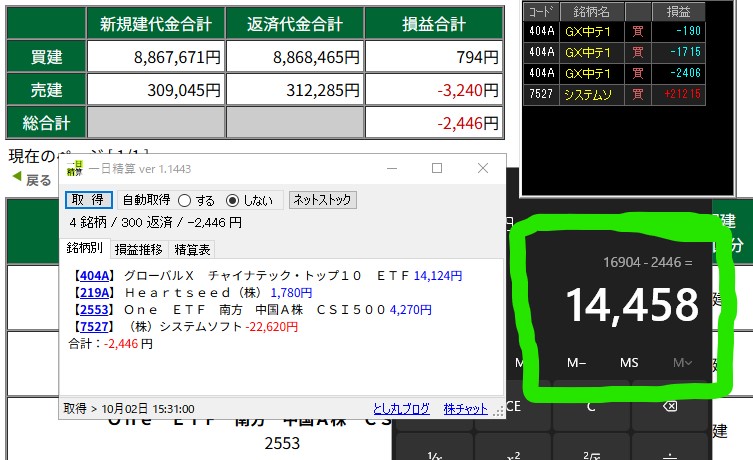Click the 一日精算 app icon in title bar

click(76, 169)
